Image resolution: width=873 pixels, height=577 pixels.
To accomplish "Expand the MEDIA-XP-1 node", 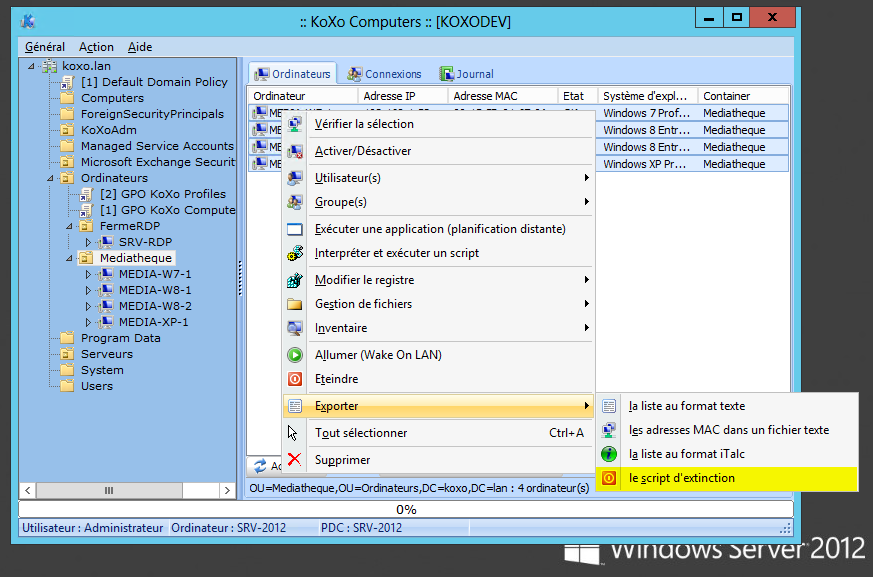I will pos(88,322).
